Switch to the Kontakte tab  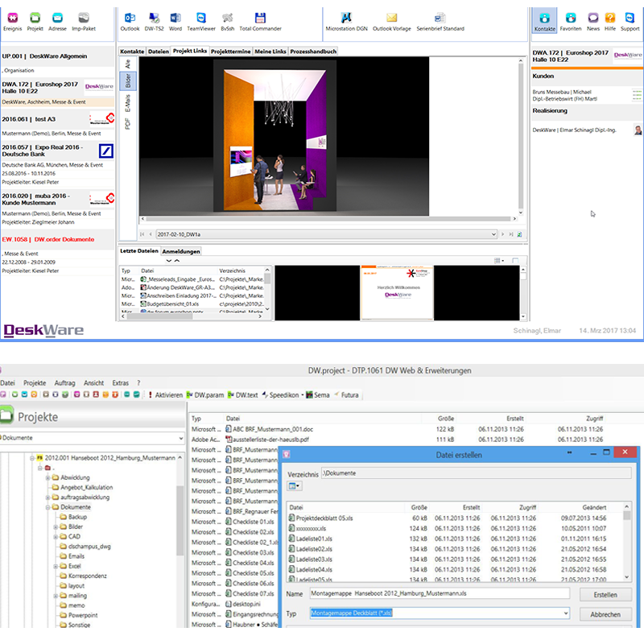[x=132, y=52]
